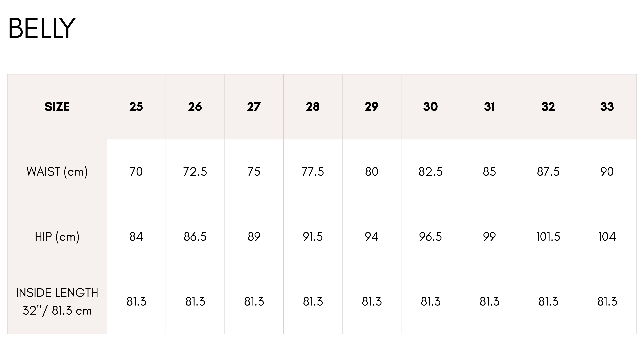
Task: Click the WAIST (cm) row label
Action: [x=57, y=172]
